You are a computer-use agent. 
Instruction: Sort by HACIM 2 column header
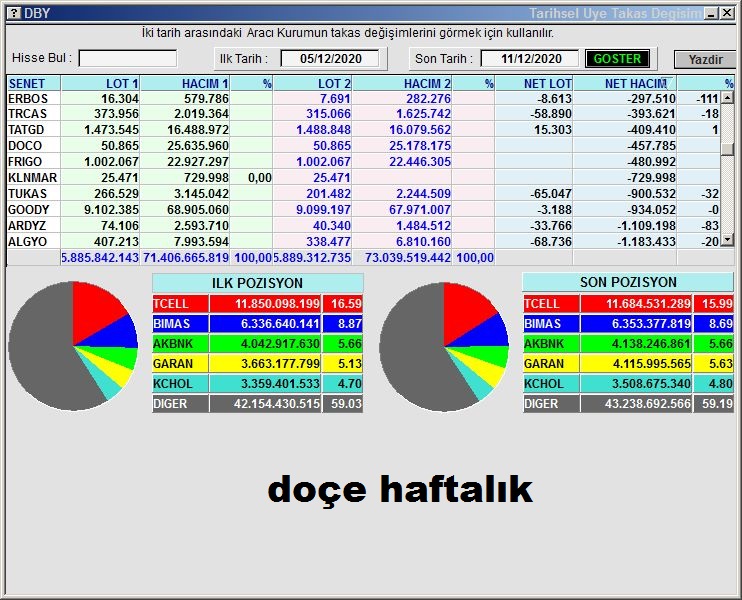pos(402,83)
